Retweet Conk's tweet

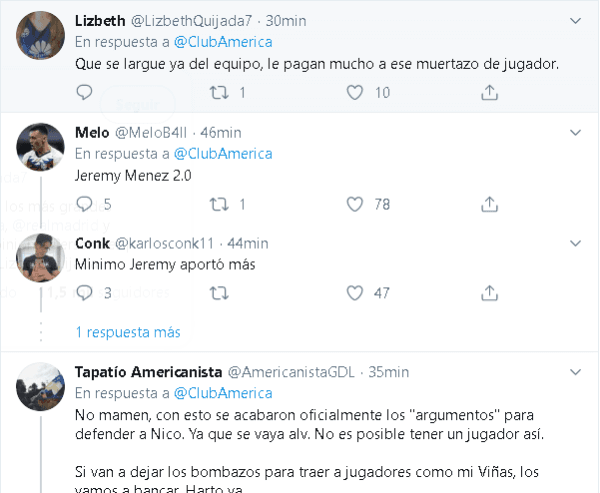[218, 293]
